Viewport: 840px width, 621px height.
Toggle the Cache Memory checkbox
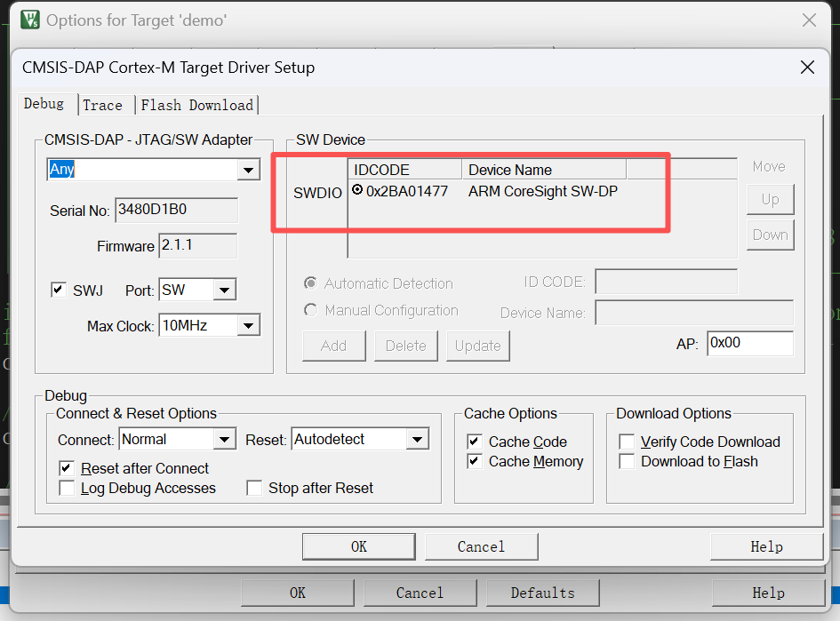(x=475, y=461)
